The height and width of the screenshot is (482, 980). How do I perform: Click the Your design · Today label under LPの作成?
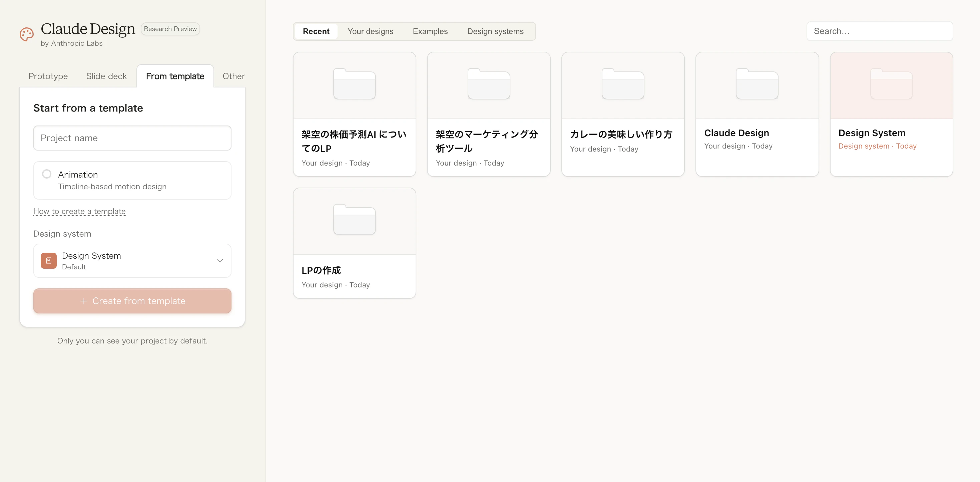point(336,285)
